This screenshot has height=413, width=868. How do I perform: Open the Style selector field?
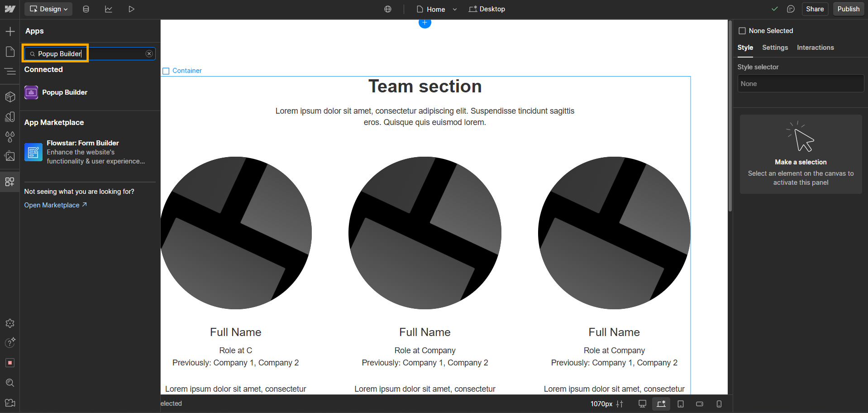(x=800, y=84)
